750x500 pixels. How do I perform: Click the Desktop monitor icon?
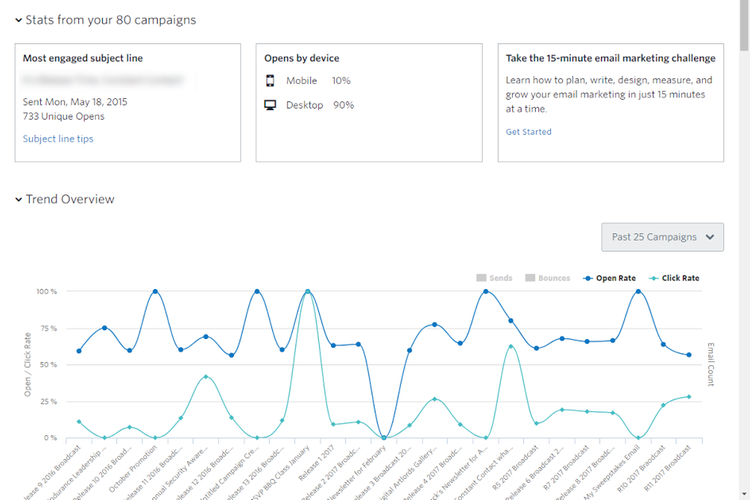270,105
